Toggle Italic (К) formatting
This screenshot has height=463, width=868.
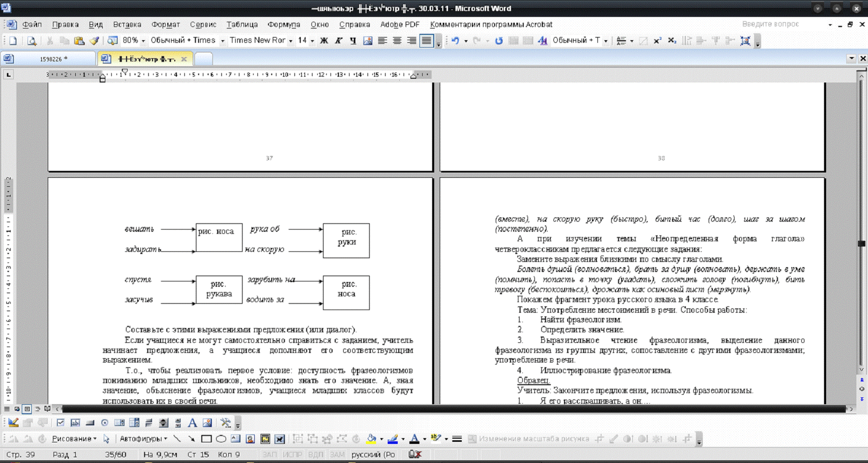pos(338,41)
